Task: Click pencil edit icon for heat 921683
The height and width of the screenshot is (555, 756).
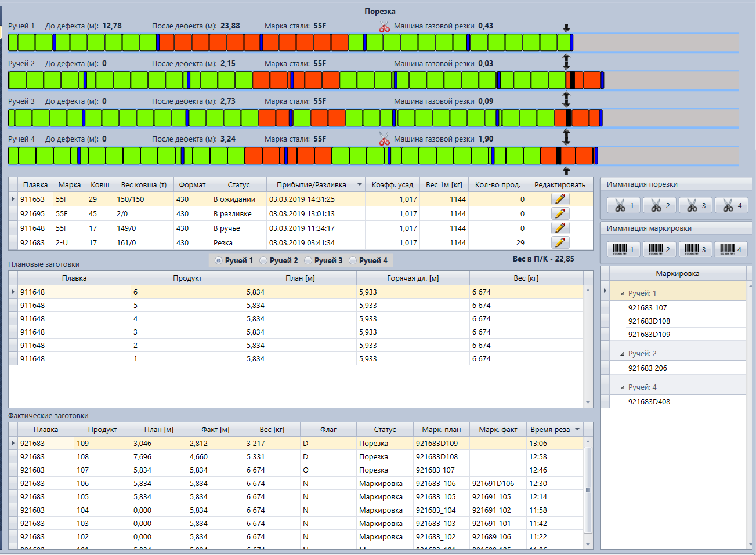Action: (560, 243)
